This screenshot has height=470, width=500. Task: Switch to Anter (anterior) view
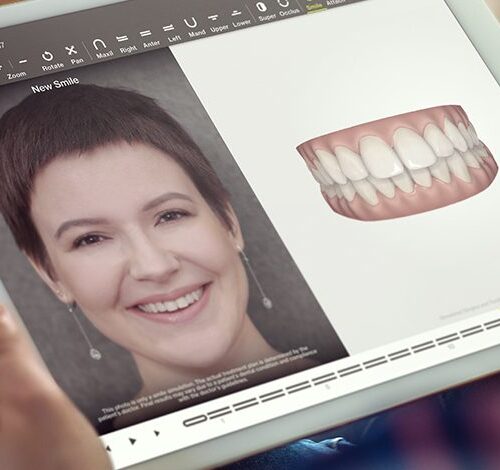[149, 39]
